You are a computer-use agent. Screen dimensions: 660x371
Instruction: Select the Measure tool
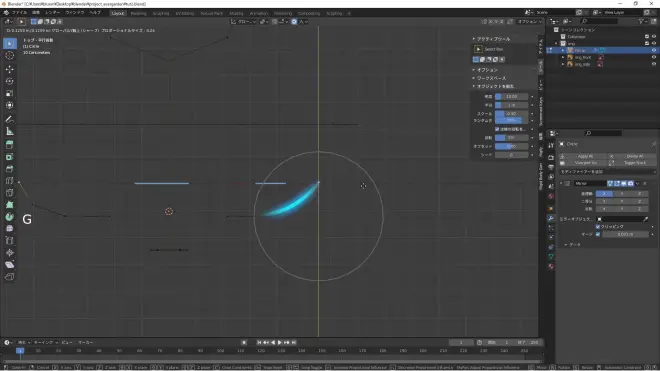[10, 131]
